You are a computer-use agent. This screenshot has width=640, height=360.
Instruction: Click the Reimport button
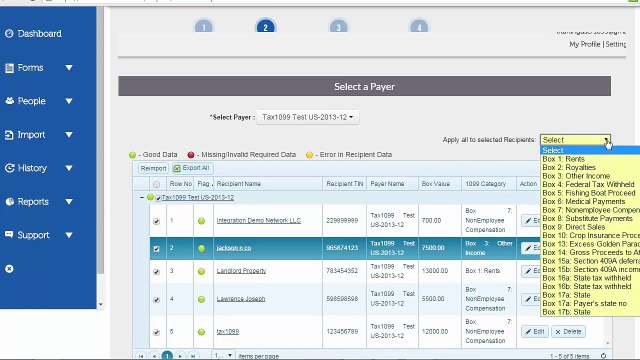coord(153,168)
